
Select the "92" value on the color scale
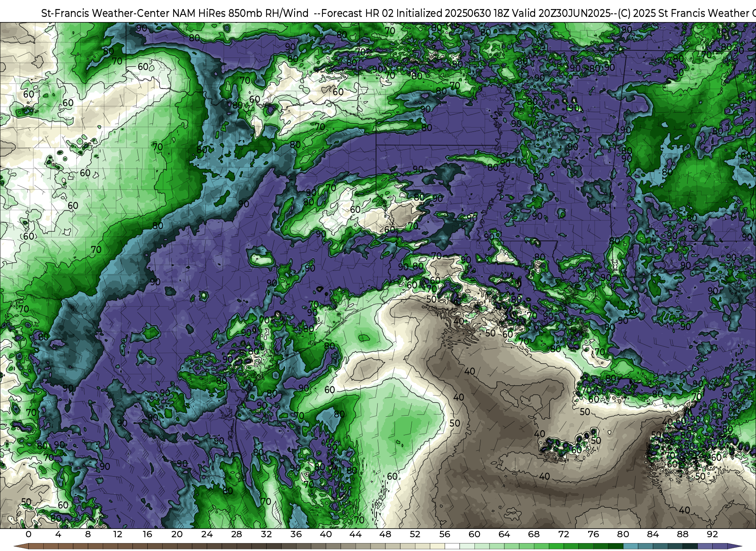click(x=712, y=534)
